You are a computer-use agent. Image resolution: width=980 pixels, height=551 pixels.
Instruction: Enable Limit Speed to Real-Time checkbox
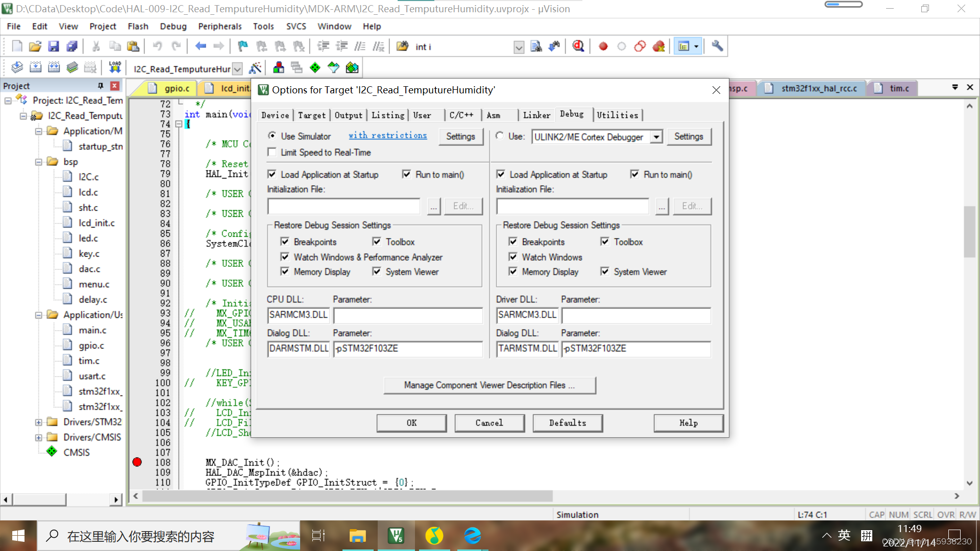point(272,153)
